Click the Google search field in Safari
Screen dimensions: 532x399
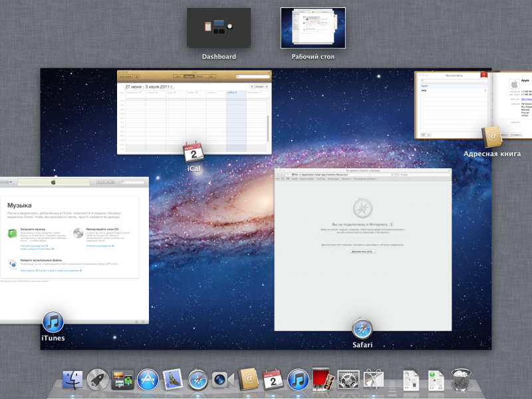click(423, 174)
